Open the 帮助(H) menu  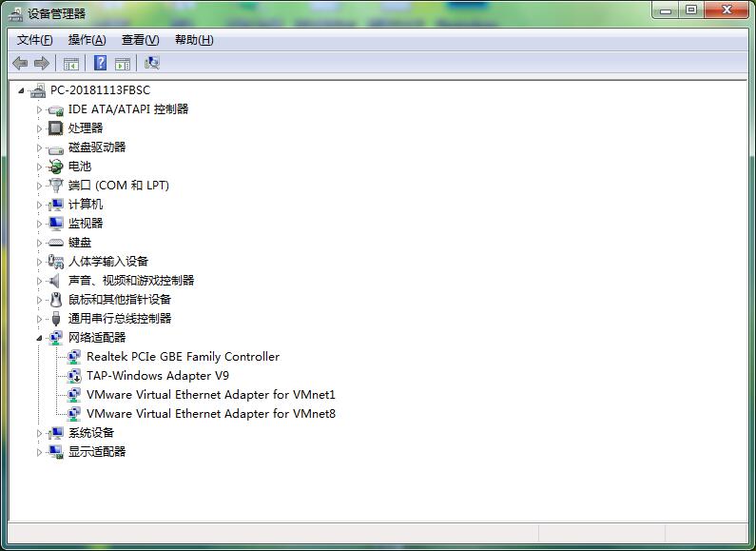194,40
